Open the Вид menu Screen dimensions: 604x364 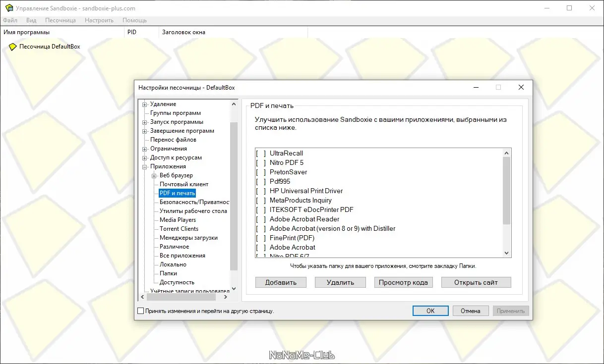tap(31, 20)
